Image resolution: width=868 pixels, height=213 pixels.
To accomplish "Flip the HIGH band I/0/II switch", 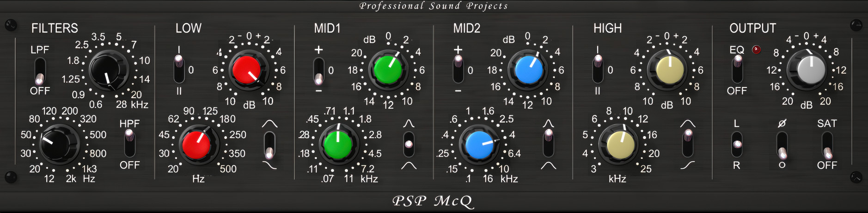I will coord(598,69).
